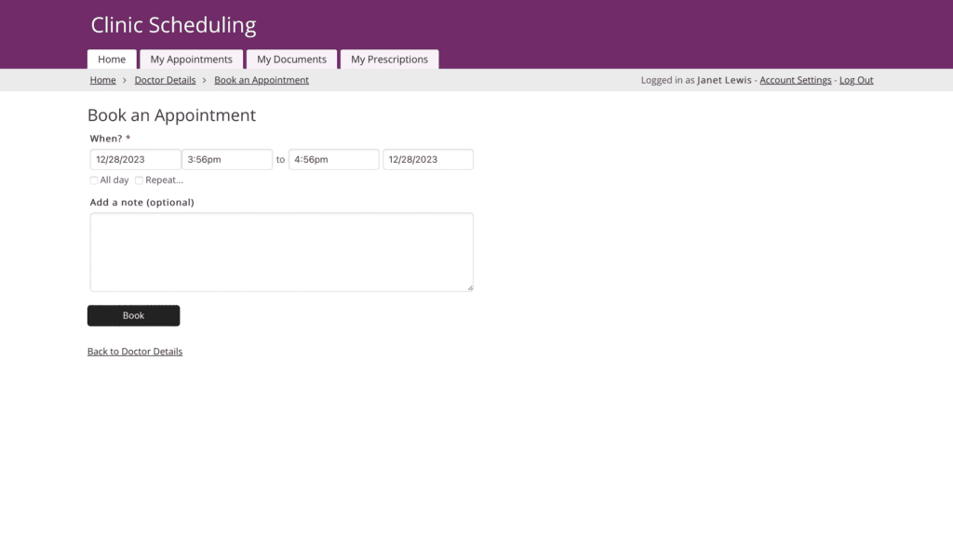Click the start date field

point(135,160)
